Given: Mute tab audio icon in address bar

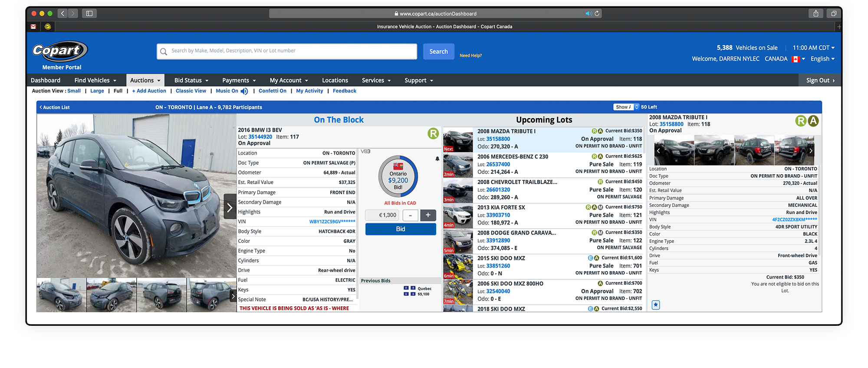Looking at the screenshot, I should [x=589, y=13].
